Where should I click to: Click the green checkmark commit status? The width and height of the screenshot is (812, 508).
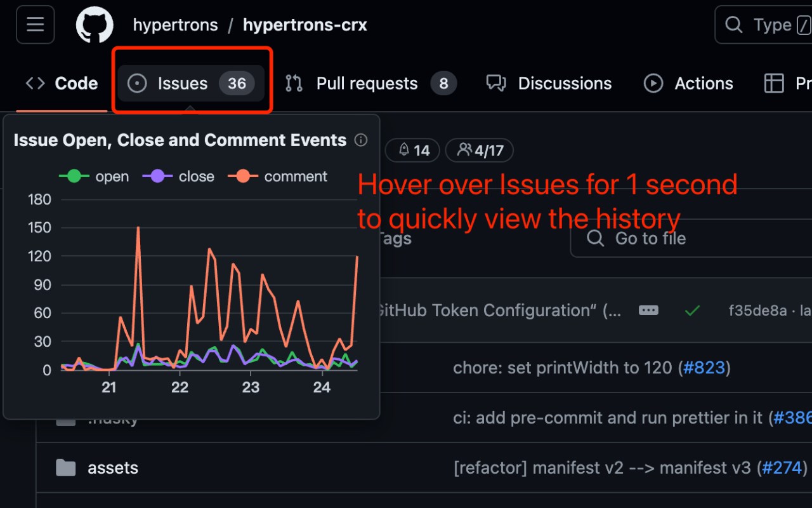(692, 311)
